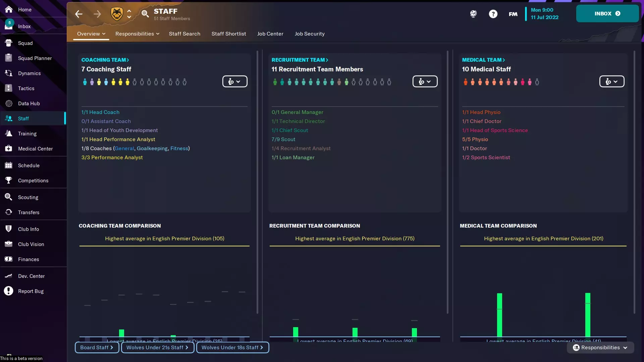Click the Inbox continue button
Screen dimensions: 644x362
point(607,14)
